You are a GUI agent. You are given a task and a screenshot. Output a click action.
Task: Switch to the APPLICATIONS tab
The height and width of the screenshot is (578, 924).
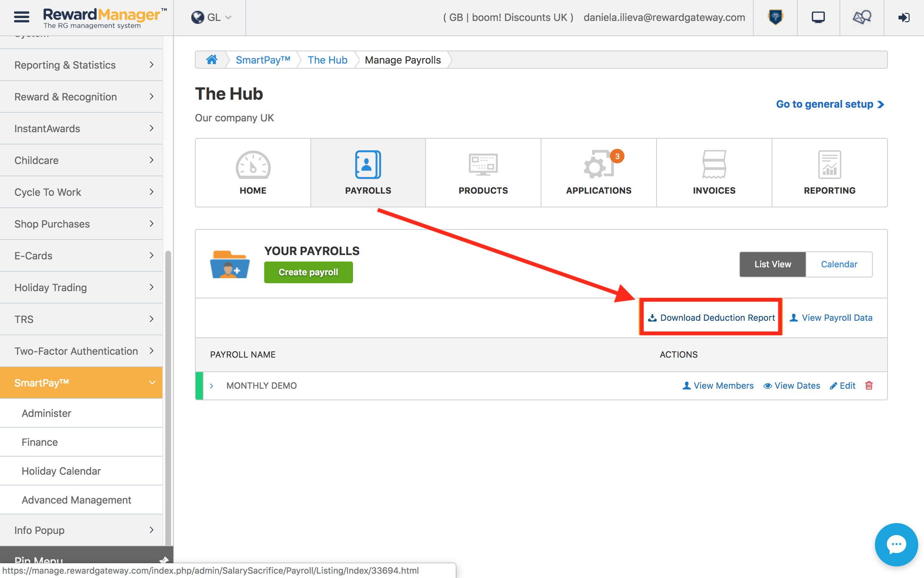(598, 173)
